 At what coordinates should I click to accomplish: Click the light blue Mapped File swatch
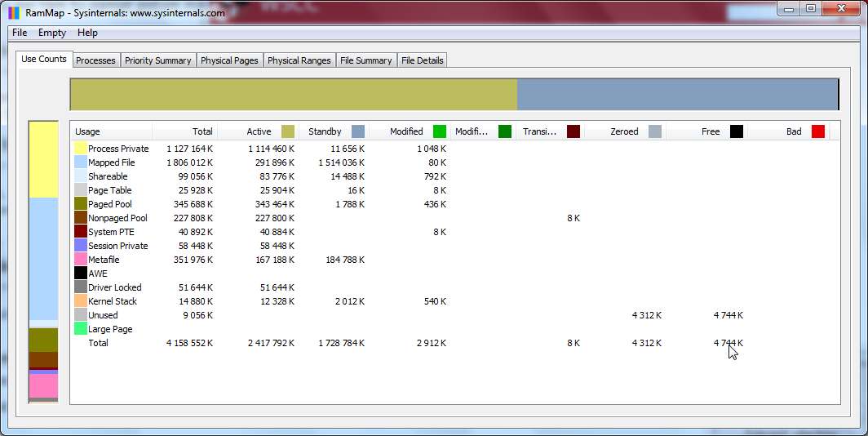click(80, 162)
